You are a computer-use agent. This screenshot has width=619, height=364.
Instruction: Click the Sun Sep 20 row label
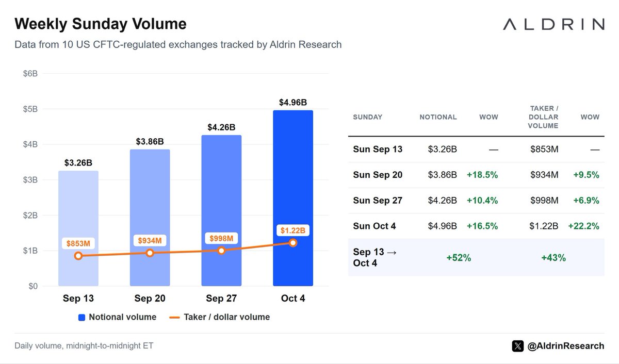click(x=378, y=175)
